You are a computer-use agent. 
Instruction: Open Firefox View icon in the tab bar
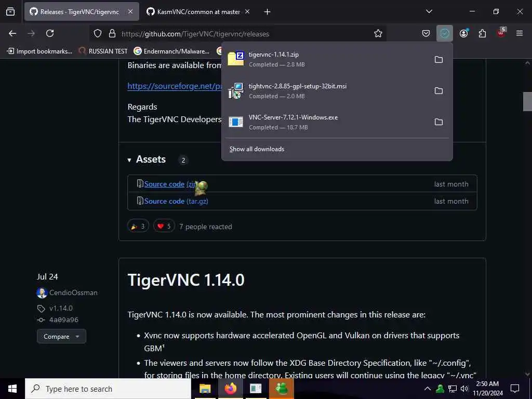tap(10, 11)
